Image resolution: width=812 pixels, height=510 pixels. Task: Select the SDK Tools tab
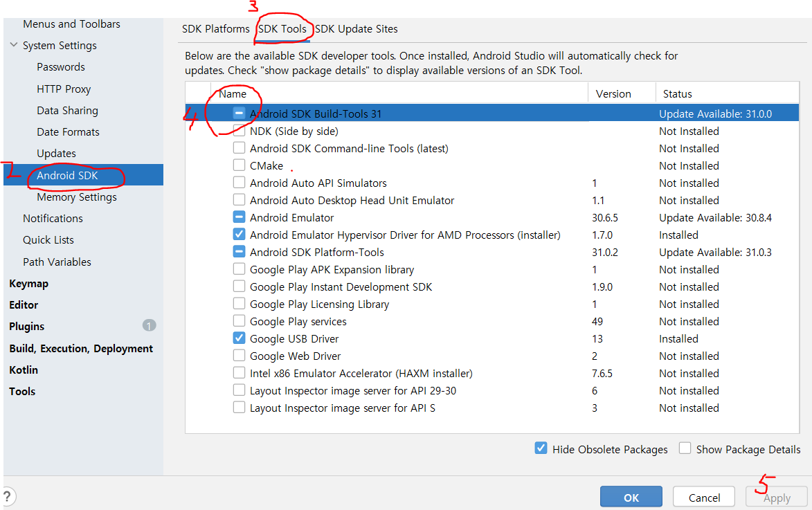click(282, 29)
